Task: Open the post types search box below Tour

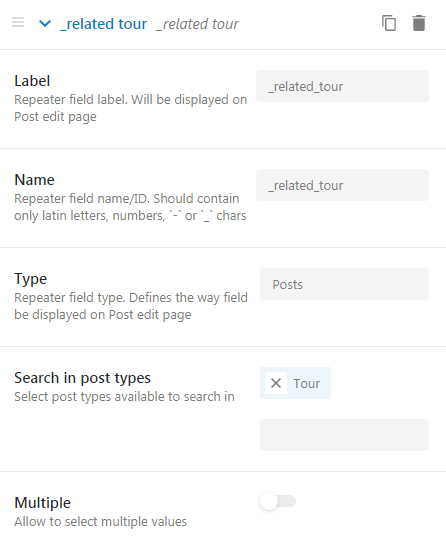Action: [344, 435]
